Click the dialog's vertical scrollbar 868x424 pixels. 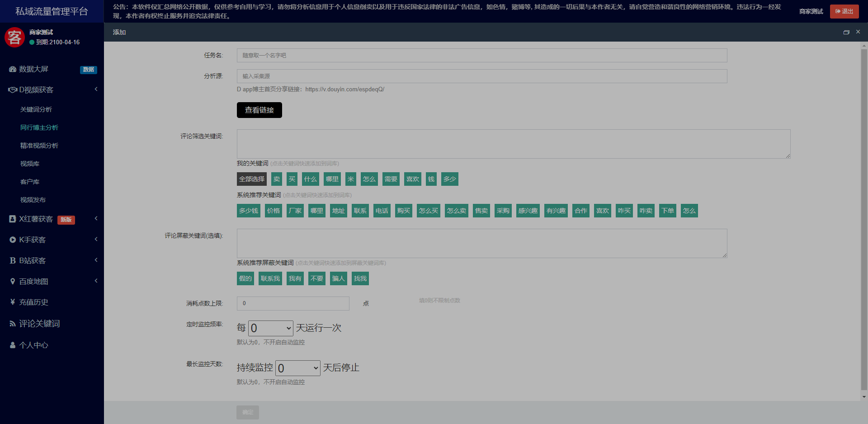pos(864,217)
